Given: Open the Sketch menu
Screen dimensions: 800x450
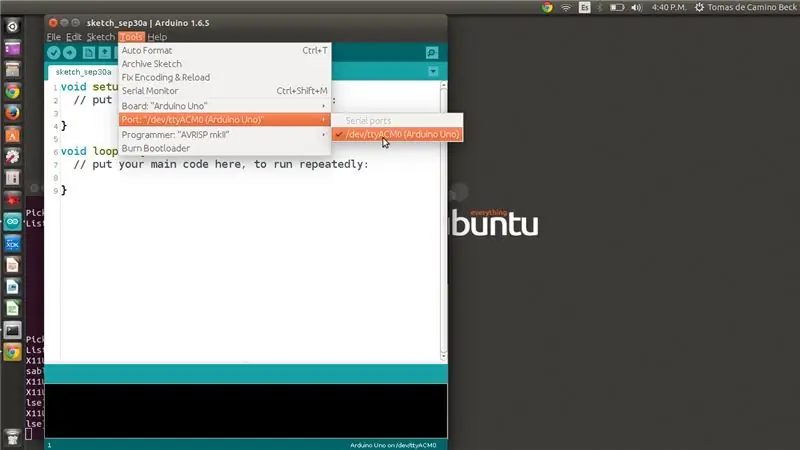Looking at the screenshot, I should (x=101, y=37).
